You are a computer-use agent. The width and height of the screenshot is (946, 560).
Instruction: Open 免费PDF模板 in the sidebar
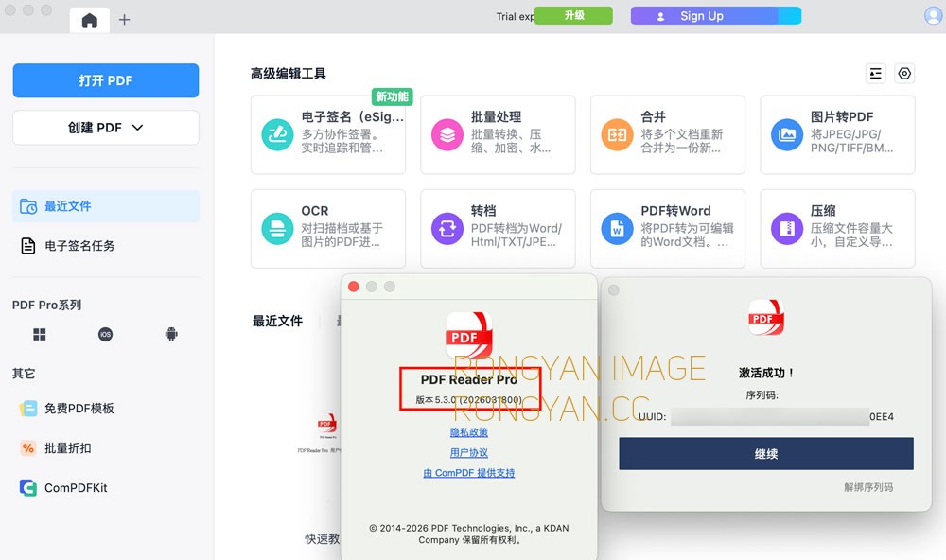coord(66,409)
